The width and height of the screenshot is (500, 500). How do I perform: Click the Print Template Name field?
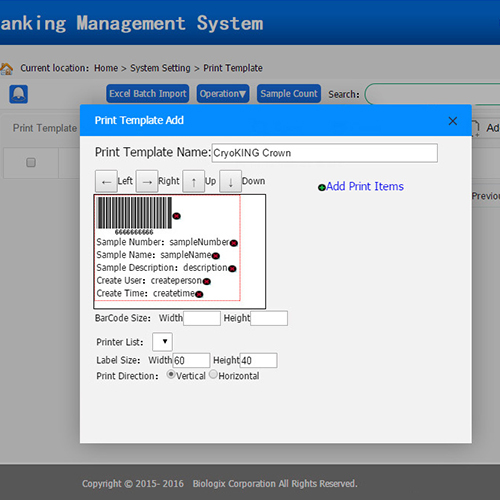[x=325, y=153]
